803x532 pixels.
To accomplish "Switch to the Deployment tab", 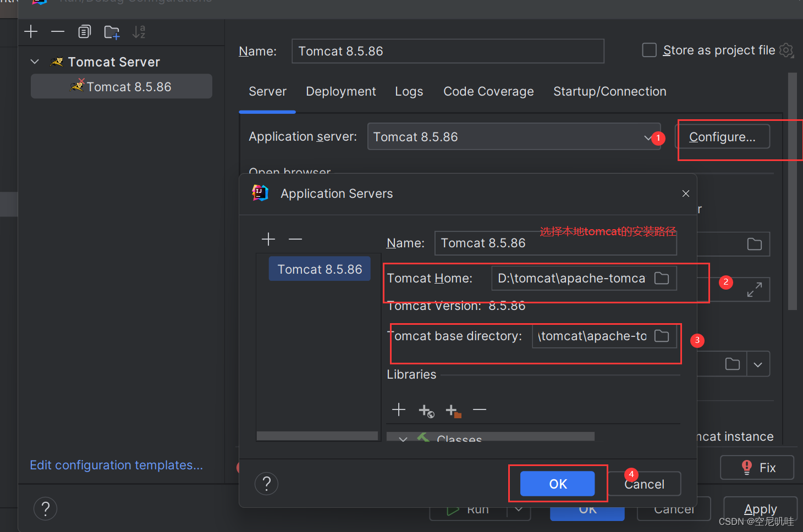I will click(340, 91).
